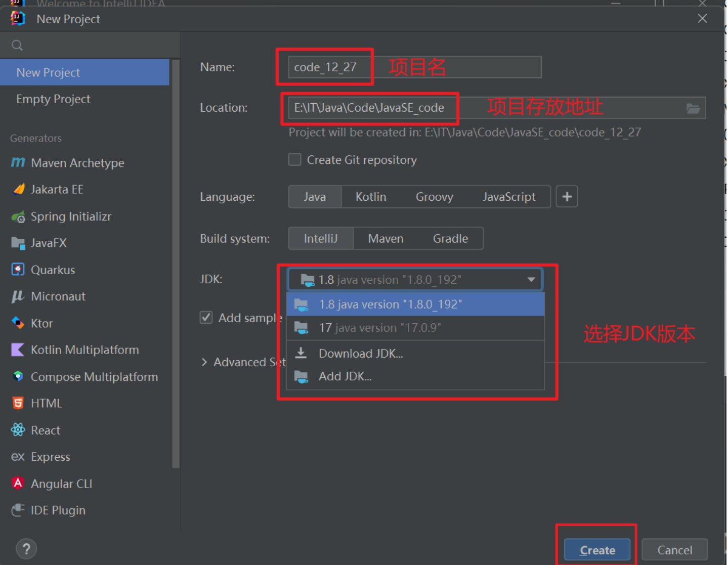728x565 pixels.
Task: Select Empty Project in sidebar
Action: pos(85,99)
